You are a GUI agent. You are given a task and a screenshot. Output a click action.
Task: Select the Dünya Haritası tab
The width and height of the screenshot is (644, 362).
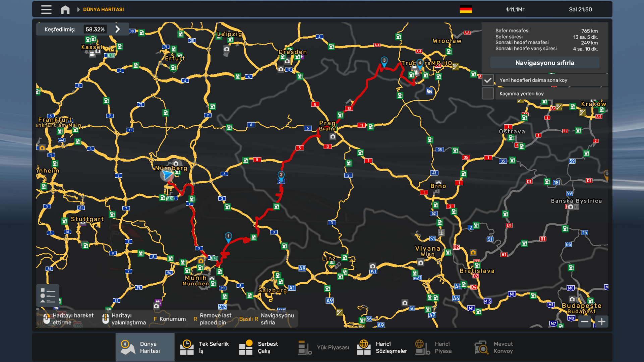(x=145, y=347)
